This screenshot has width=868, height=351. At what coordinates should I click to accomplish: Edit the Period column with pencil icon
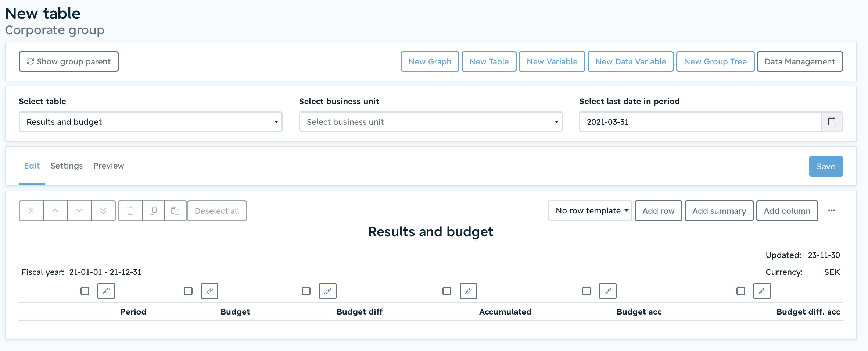(x=106, y=291)
